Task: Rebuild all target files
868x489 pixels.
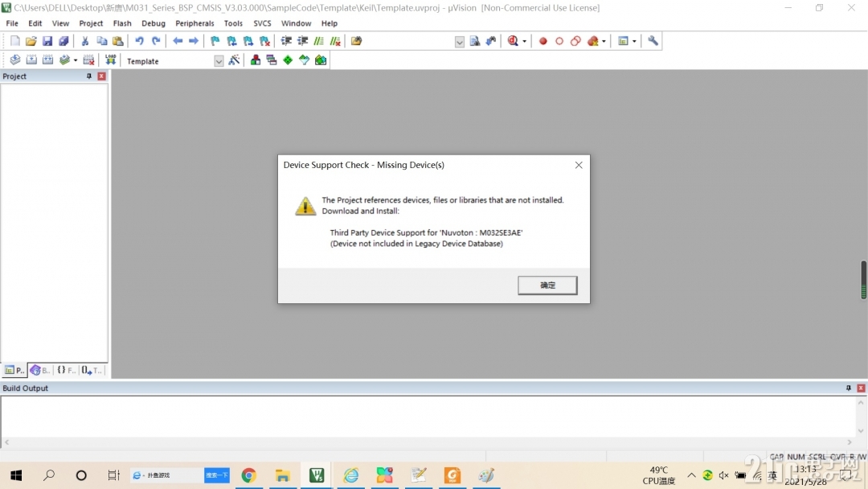Action: 47,60
